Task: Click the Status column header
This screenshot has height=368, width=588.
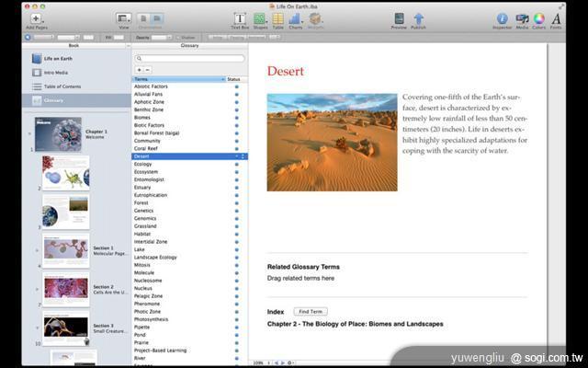Action: coord(237,79)
